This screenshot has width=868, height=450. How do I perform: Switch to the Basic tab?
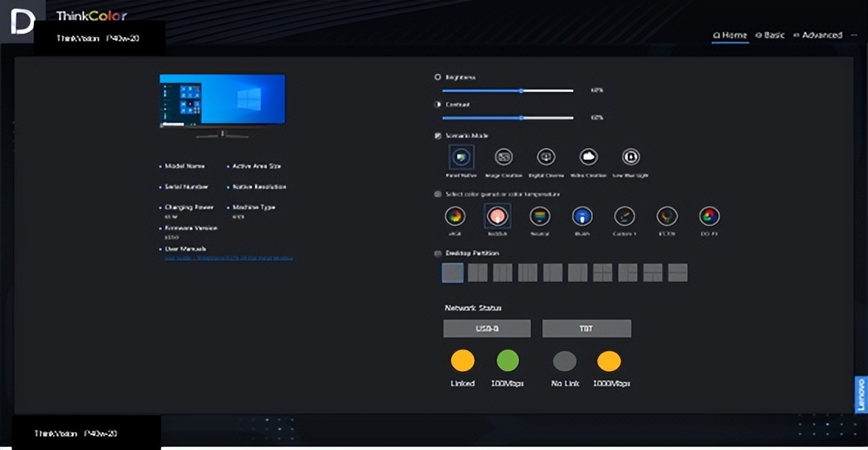click(x=770, y=36)
